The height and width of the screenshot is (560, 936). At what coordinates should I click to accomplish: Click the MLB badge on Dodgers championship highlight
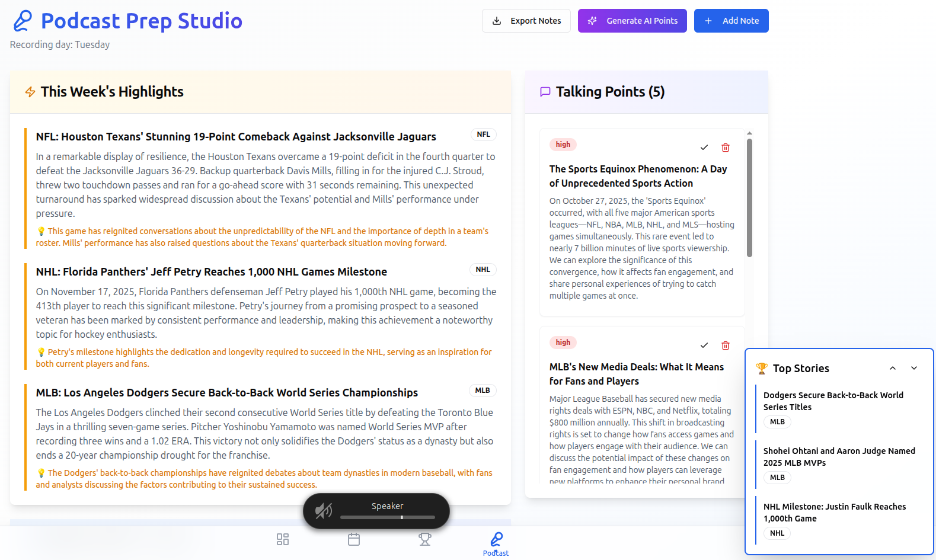tap(483, 391)
